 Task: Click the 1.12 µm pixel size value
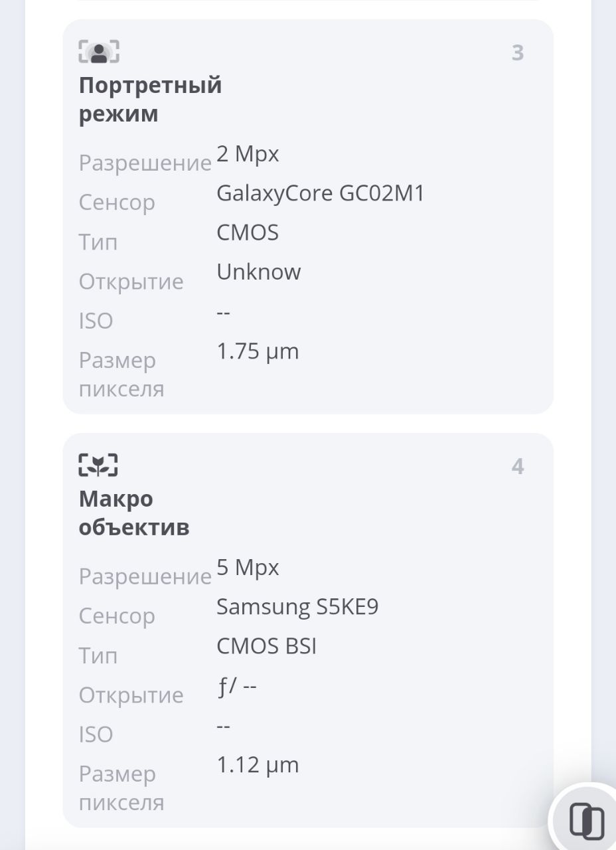258,765
